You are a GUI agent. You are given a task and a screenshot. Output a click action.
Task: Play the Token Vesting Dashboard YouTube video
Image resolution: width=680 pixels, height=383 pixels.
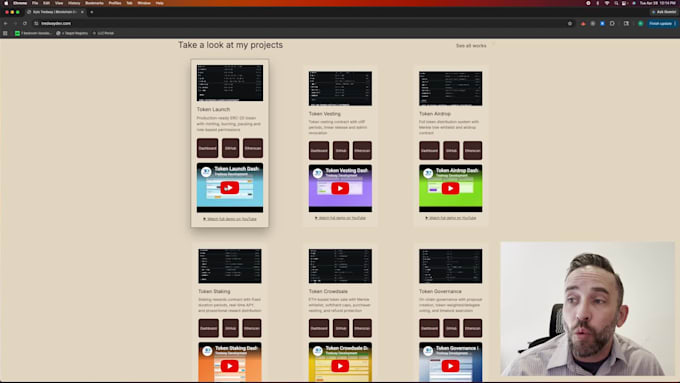340,188
